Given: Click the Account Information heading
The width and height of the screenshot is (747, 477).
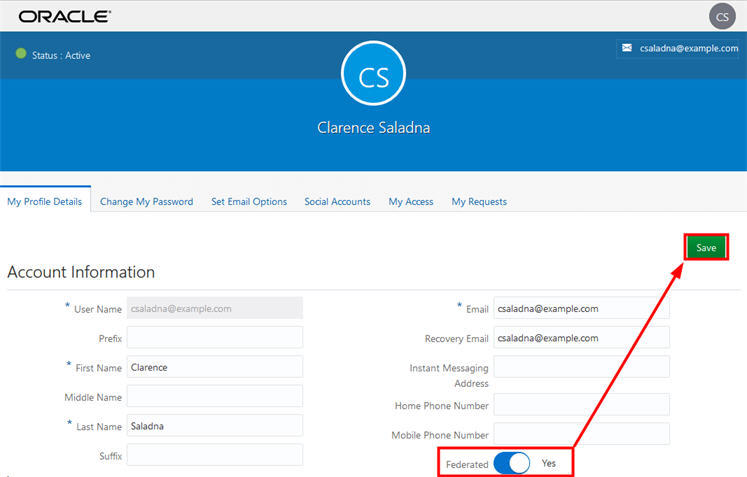Looking at the screenshot, I should (81, 272).
